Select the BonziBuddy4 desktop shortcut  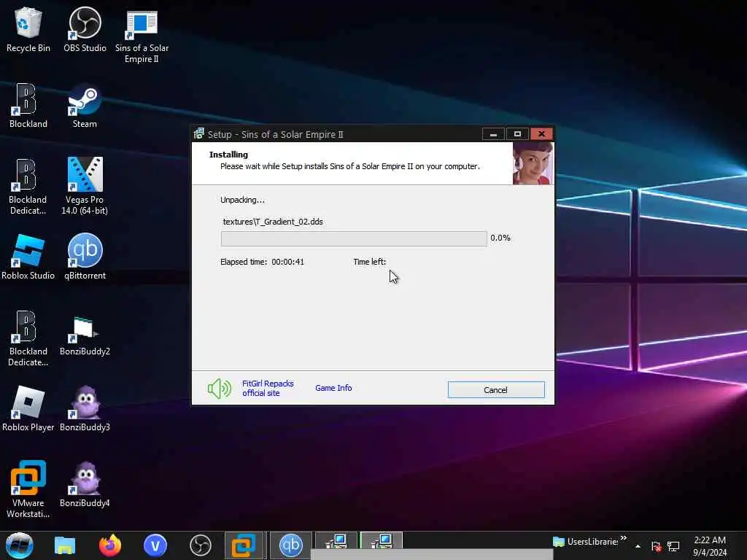pyautogui.click(x=85, y=485)
